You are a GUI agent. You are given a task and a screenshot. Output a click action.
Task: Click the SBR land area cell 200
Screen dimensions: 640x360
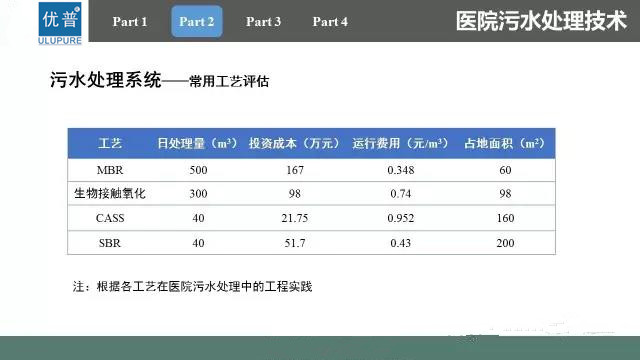click(x=505, y=243)
